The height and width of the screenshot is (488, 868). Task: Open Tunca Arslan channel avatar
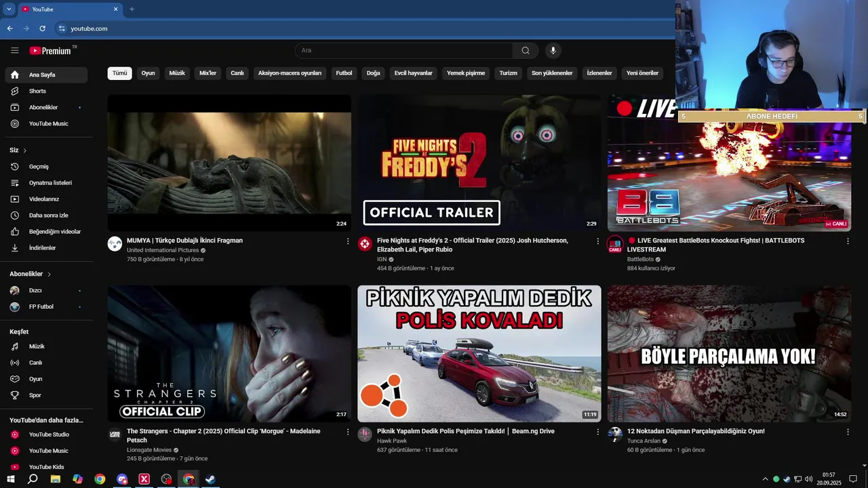pyautogui.click(x=615, y=434)
